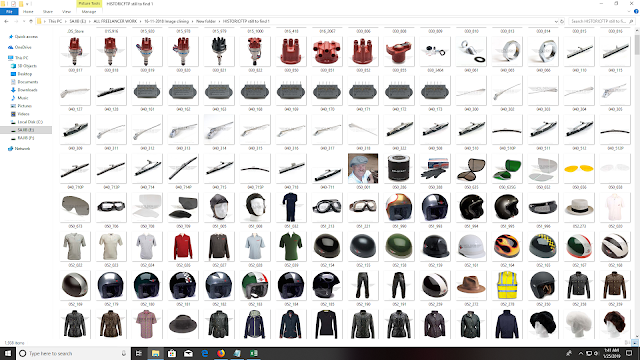Select the black paint can thumbnail
Screen dimensions: 640x360
(399, 168)
